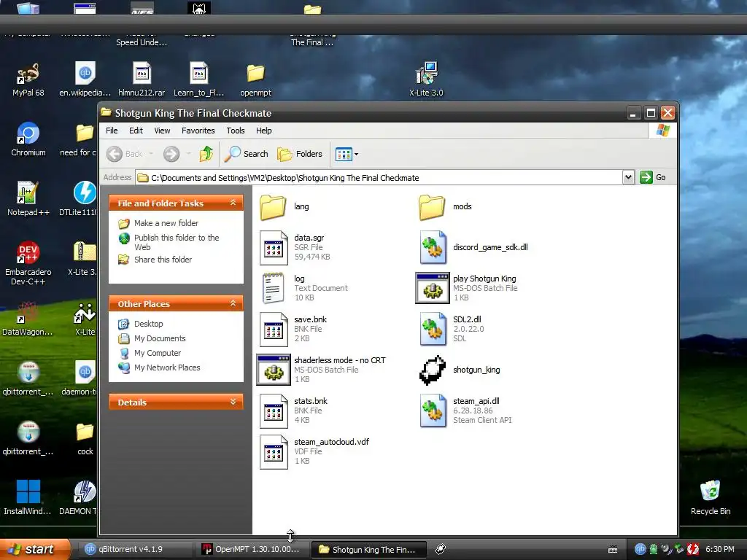The height and width of the screenshot is (560, 747).
Task: Go to Desktop in Other Places
Action: point(149,324)
